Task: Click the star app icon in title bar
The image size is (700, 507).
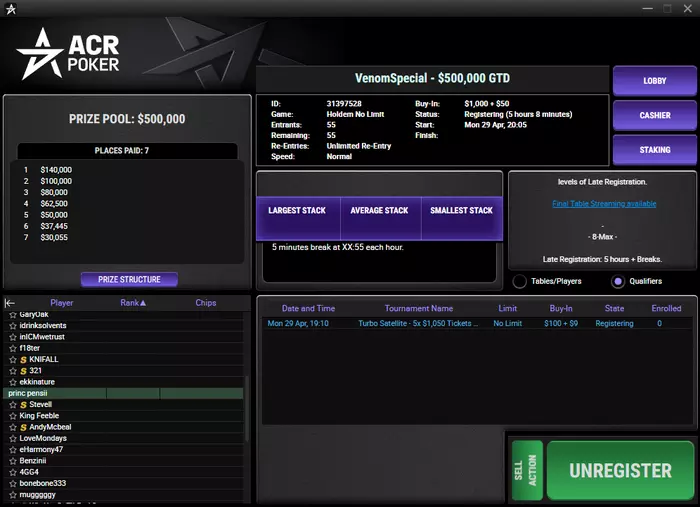Action: pyautogui.click(x=11, y=8)
